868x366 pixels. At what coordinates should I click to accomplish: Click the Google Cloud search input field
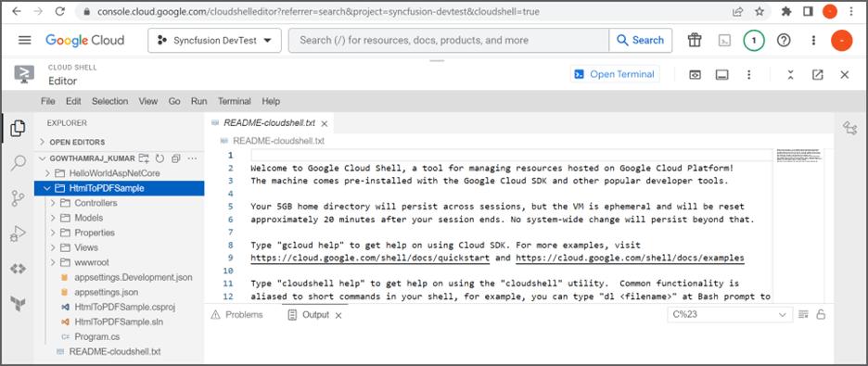tap(449, 41)
